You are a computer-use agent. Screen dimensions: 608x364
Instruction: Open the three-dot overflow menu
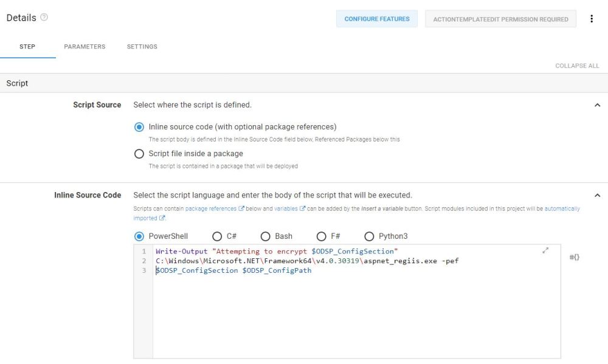(x=592, y=19)
